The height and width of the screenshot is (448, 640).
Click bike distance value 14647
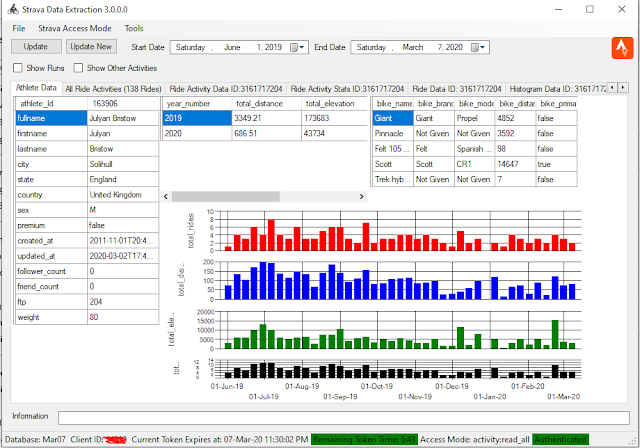(x=516, y=164)
